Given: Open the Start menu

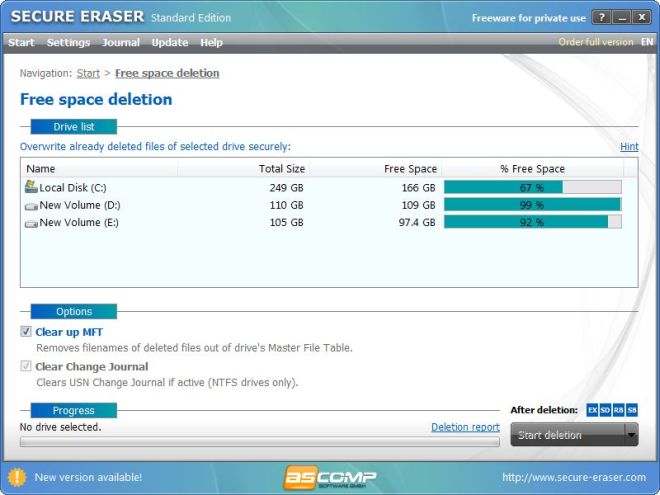Looking at the screenshot, I should point(21,43).
